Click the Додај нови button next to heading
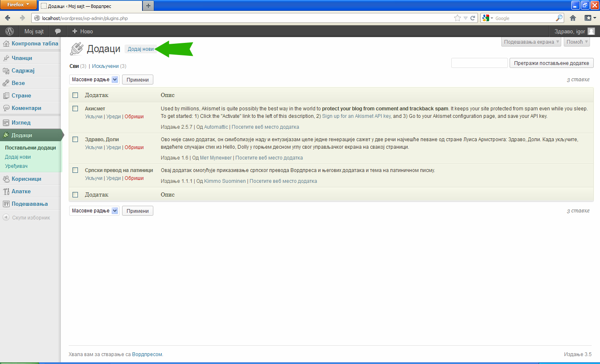600x364 pixels. [140, 49]
